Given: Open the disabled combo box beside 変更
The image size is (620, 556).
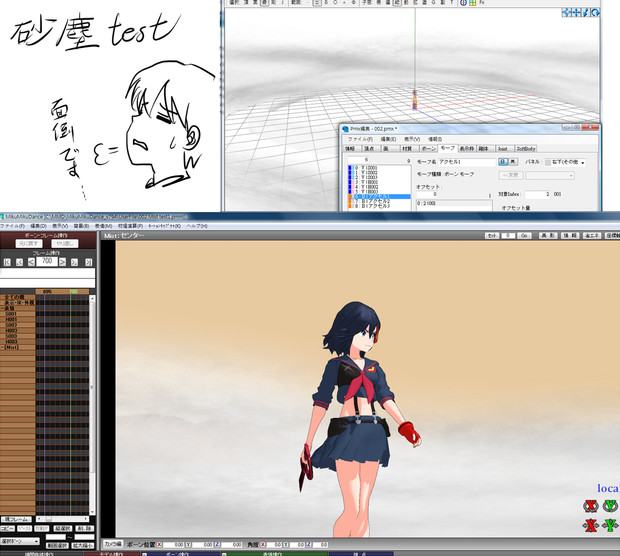Looking at the screenshot, I should coord(550,175).
